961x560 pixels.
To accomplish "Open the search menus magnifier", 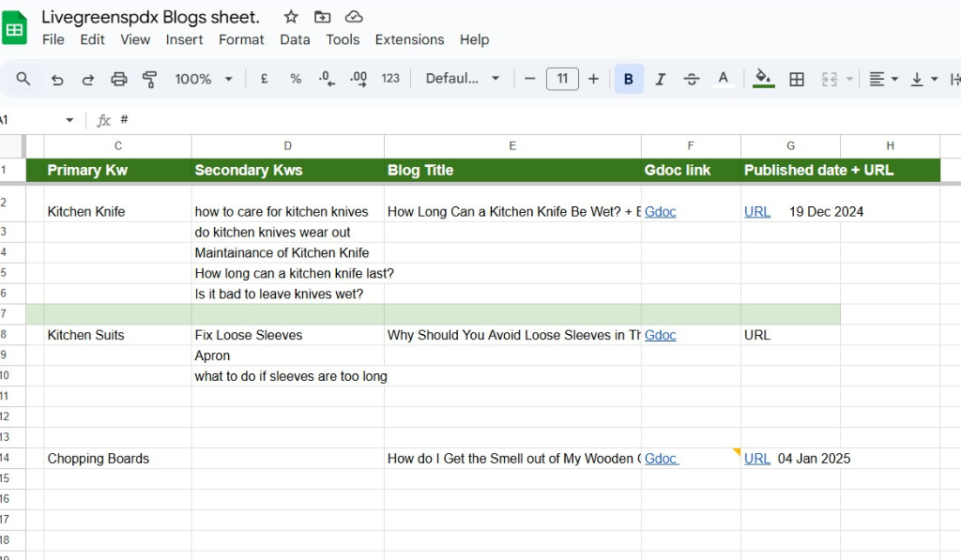I will pyautogui.click(x=23, y=79).
